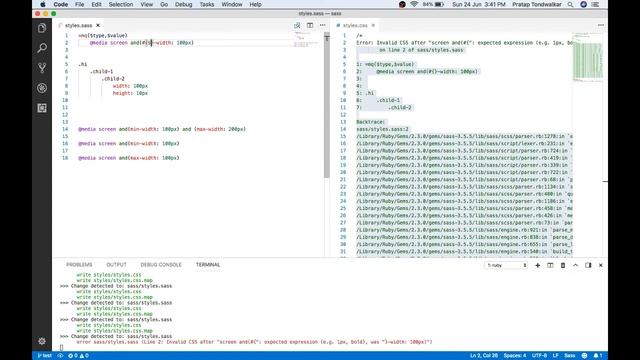640x360 pixels.
Task: Open the Manage gear at activity bar bottom
Action: 42,341
